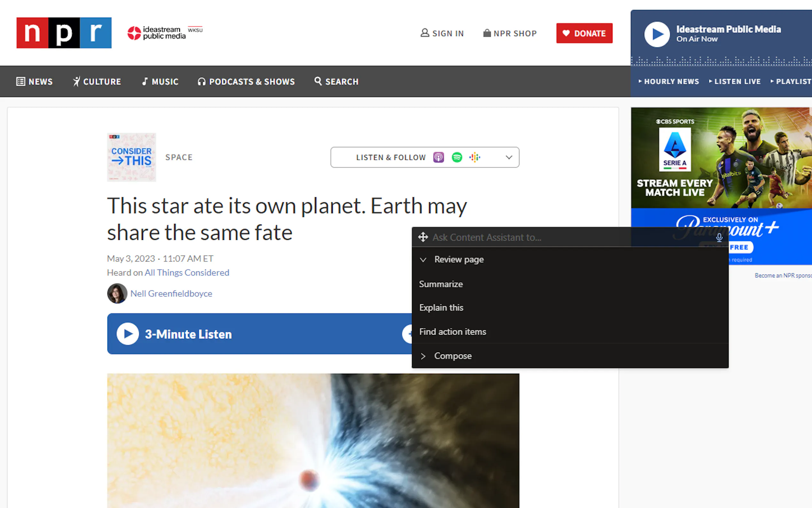
Task: Click the move handle of the assistant panel
Action: (x=423, y=237)
